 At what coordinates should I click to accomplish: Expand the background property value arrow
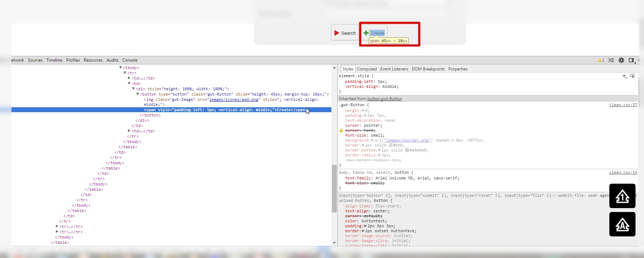[372, 140]
